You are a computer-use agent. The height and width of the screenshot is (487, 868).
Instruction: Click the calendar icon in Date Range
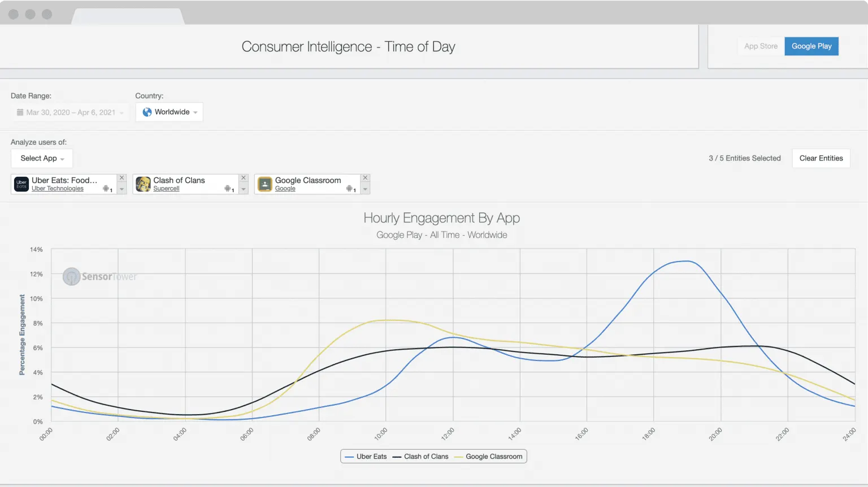coord(20,112)
